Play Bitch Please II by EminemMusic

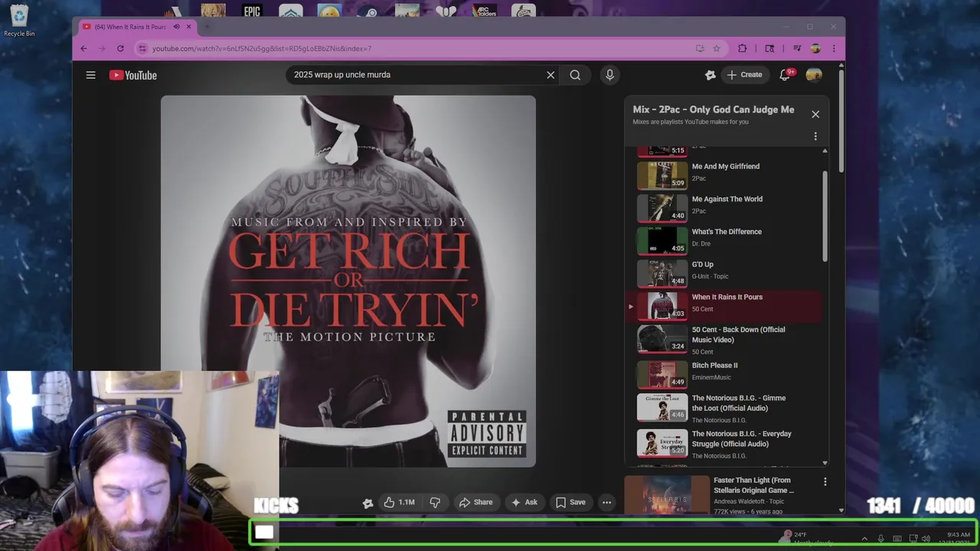pos(724,374)
